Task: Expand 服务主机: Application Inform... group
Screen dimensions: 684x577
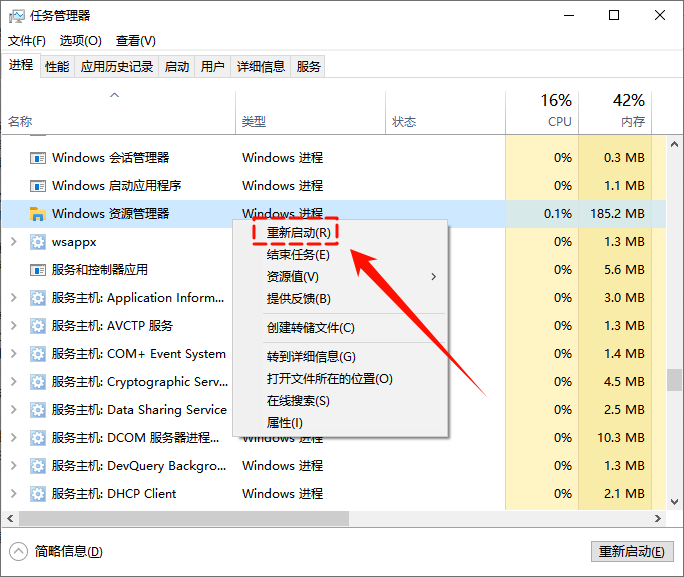Action: click(14, 297)
